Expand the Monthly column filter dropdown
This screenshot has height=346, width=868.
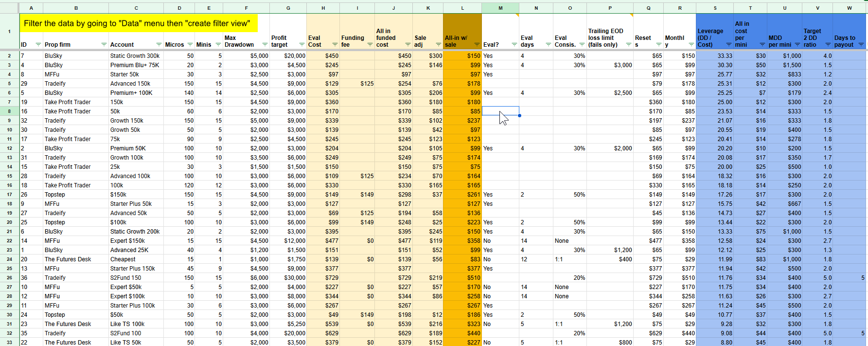(x=691, y=44)
